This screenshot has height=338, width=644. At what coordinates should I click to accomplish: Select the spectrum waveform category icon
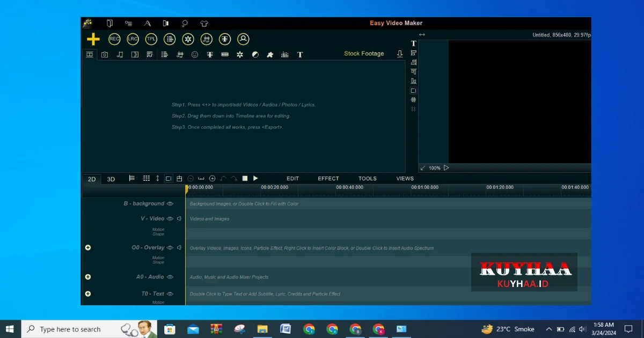pos(210,54)
